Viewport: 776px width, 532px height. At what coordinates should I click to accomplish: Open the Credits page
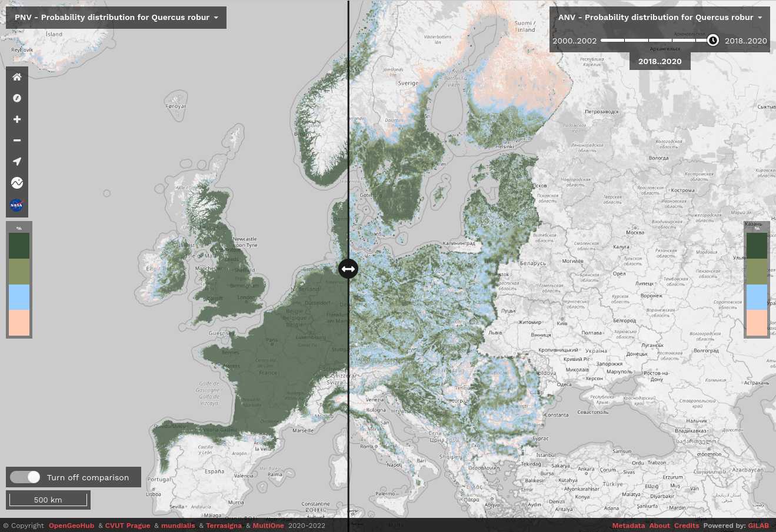pos(686,526)
